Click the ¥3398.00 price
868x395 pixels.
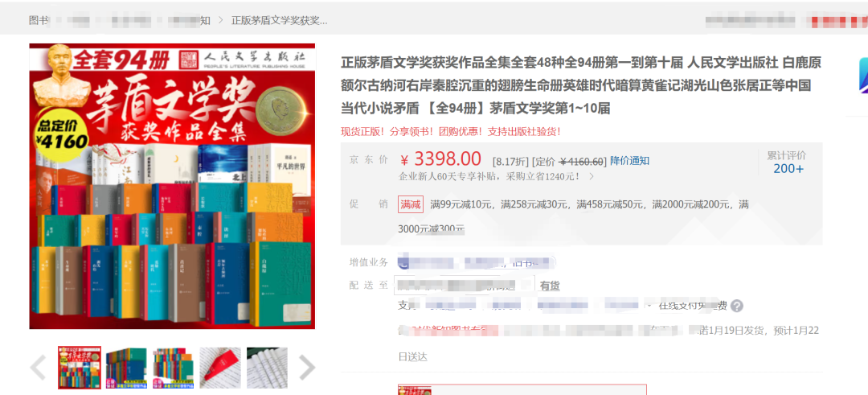click(x=440, y=159)
